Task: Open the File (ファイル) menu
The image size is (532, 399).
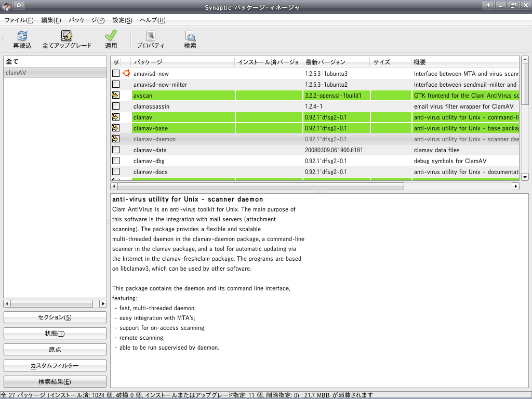Action: pos(19,20)
